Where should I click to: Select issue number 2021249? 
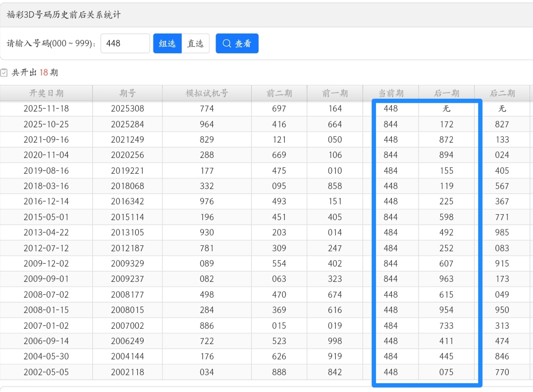pyautogui.click(x=127, y=140)
